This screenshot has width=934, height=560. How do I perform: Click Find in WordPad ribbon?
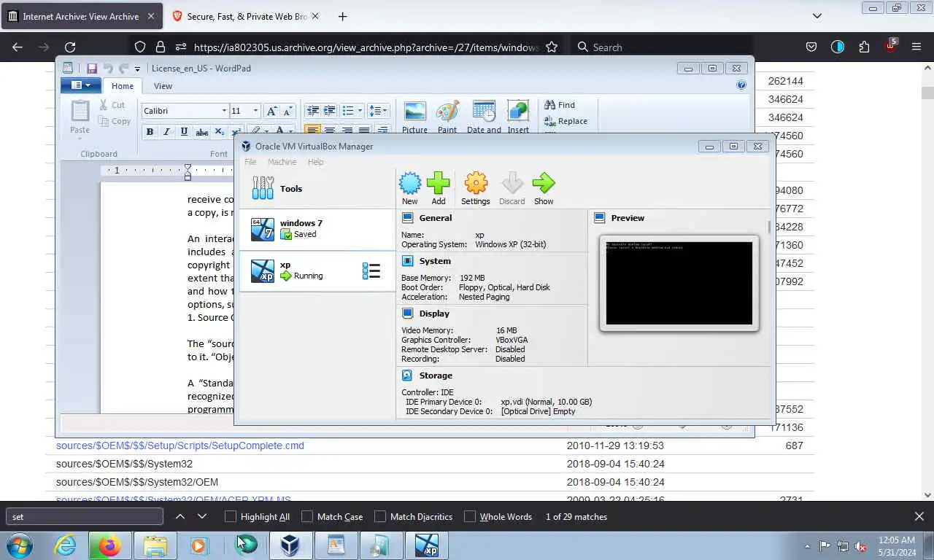pyautogui.click(x=560, y=105)
